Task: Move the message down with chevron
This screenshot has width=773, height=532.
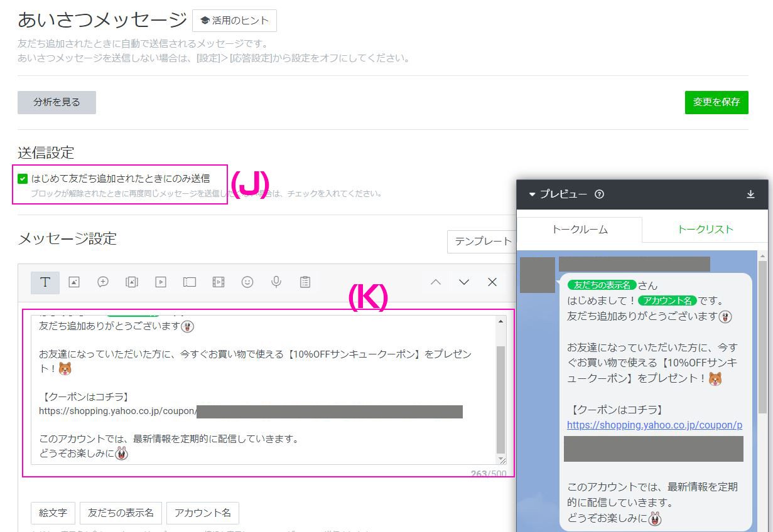Action: point(464,282)
